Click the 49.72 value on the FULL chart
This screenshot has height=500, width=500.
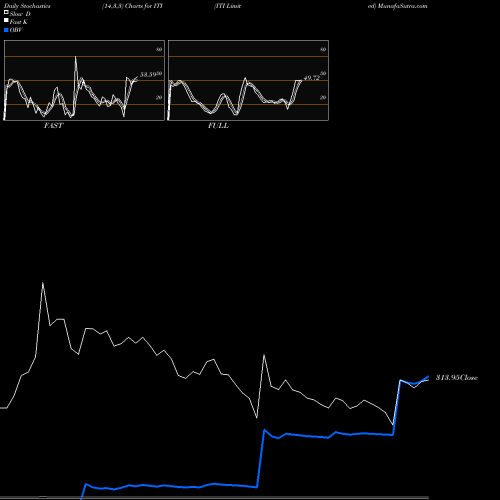click(312, 78)
